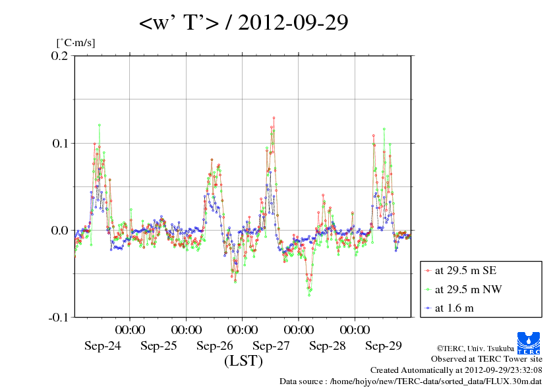The width and height of the screenshot is (555, 392).
Task: Select the 'at 29.5 m NW' legend label
Action: (x=468, y=289)
